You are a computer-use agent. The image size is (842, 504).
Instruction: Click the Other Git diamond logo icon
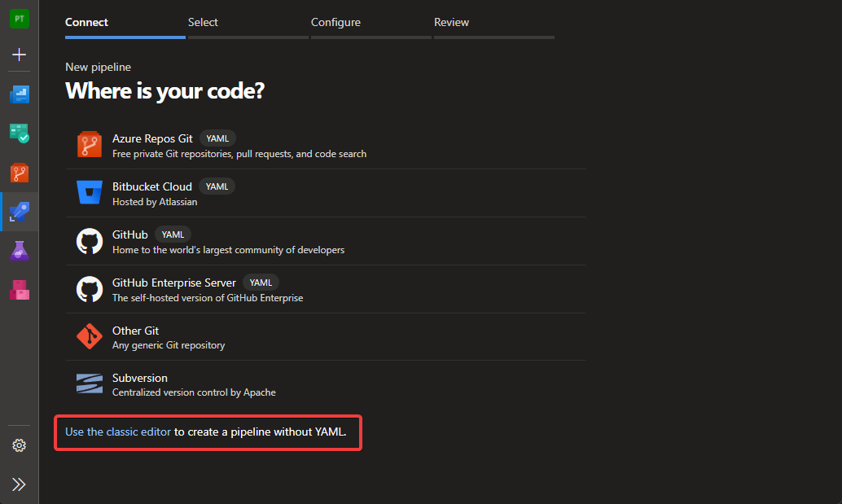[90, 336]
